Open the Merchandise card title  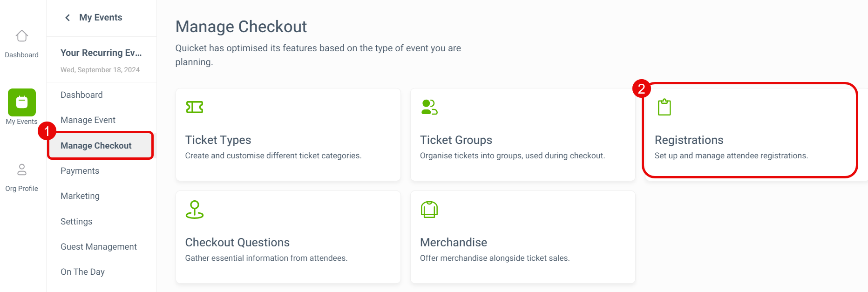click(x=454, y=243)
